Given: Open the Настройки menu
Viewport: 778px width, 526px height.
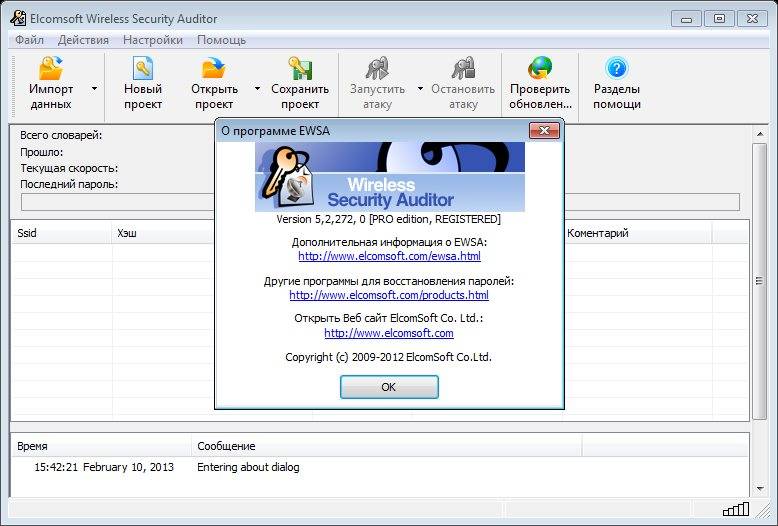Looking at the screenshot, I should pyautogui.click(x=153, y=40).
